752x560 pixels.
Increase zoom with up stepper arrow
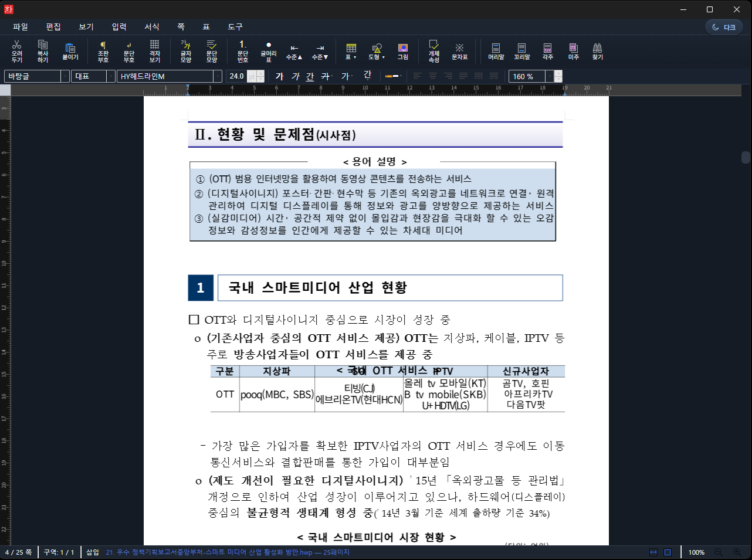point(558,73)
